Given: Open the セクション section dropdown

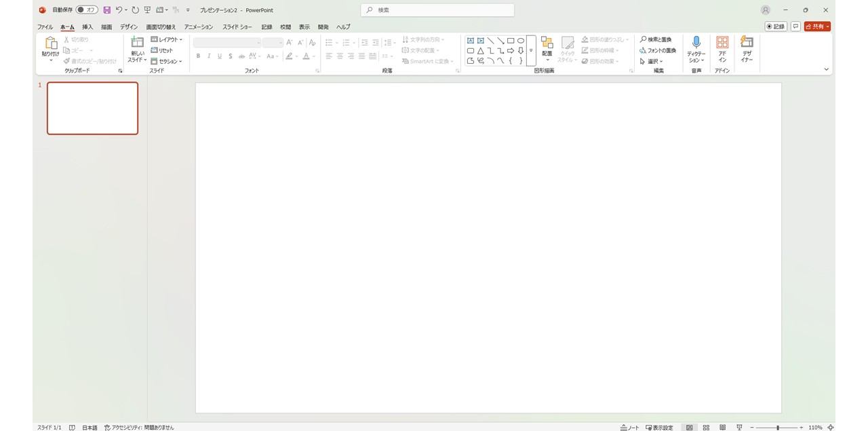Looking at the screenshot, I should (167, 61).
